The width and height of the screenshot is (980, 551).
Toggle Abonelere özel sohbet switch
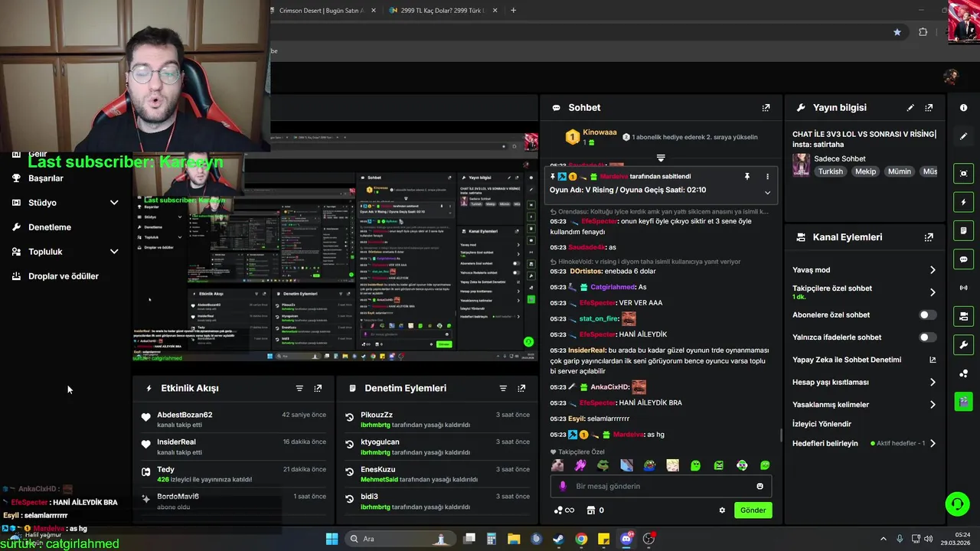click(x=927, y=315)
